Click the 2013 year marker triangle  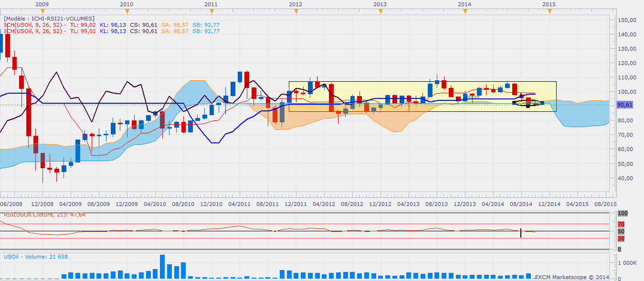coord(380,11)
